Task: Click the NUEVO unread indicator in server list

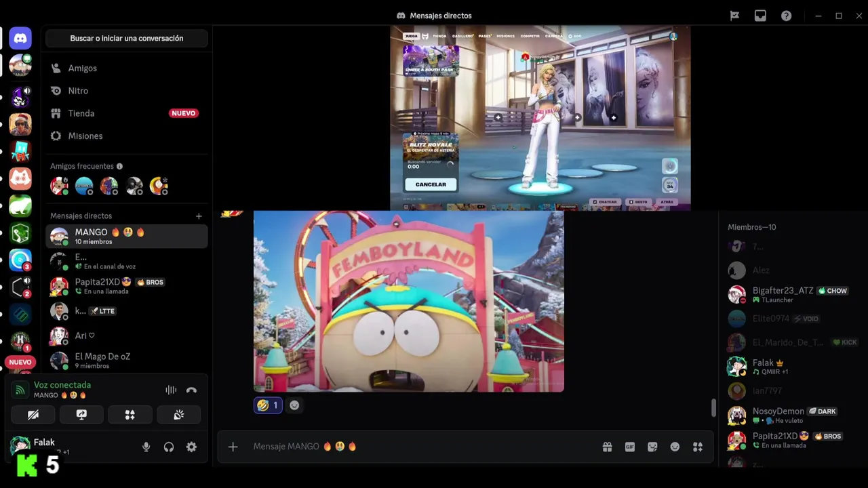Action: [20, 362]
